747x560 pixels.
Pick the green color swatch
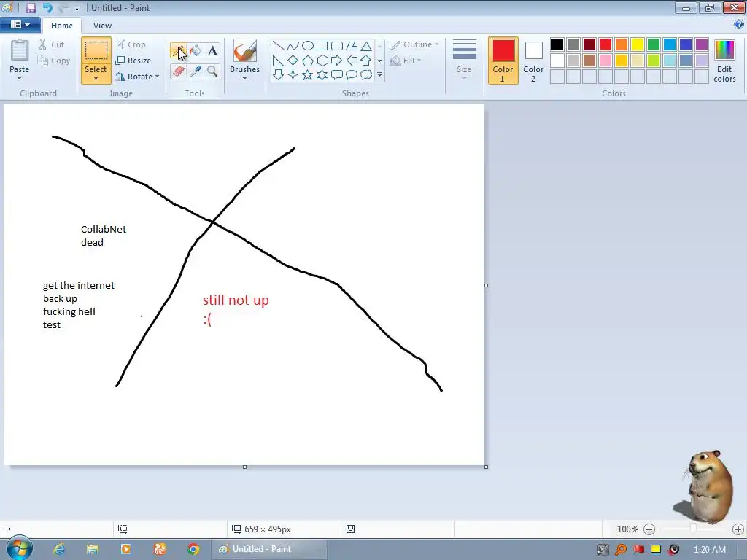(x=654, y=44)
